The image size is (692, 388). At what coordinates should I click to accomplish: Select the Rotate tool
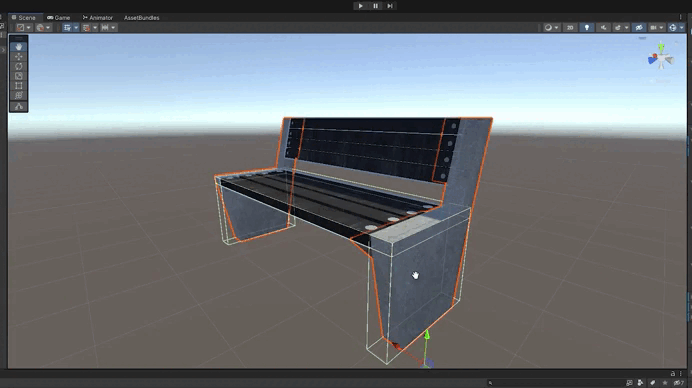tap(19, 66)
